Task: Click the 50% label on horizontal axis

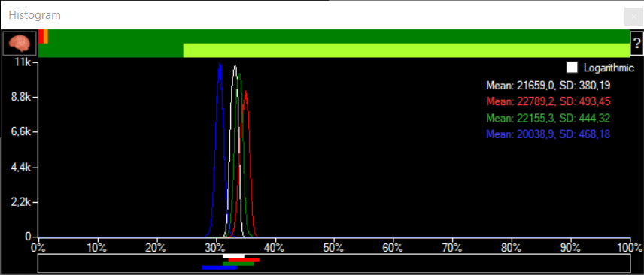Action: [333, 247]
